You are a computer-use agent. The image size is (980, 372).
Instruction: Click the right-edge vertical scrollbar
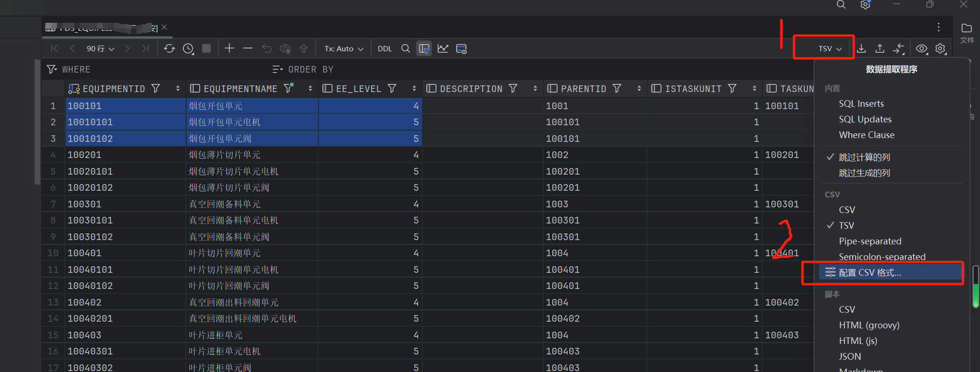coord(976,287)
